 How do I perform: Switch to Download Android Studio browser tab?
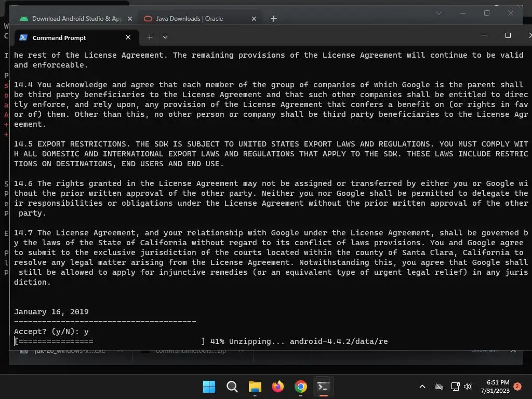click(x=75, y=19)
